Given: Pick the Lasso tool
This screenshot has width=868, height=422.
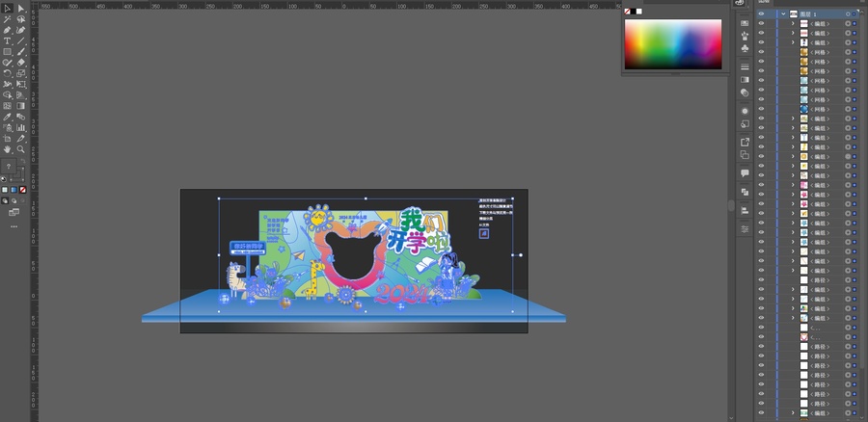Looking at the screenshot, I should click(21, 19).
